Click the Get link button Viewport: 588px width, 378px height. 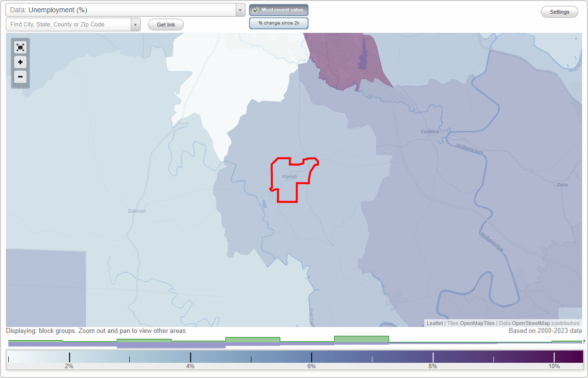(x=166, y=25)
